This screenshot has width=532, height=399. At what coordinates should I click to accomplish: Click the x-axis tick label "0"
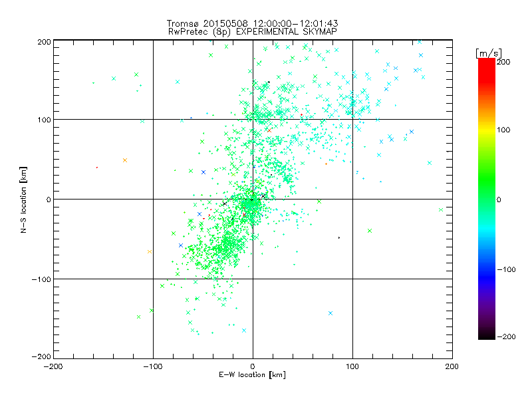pos(253,366)
